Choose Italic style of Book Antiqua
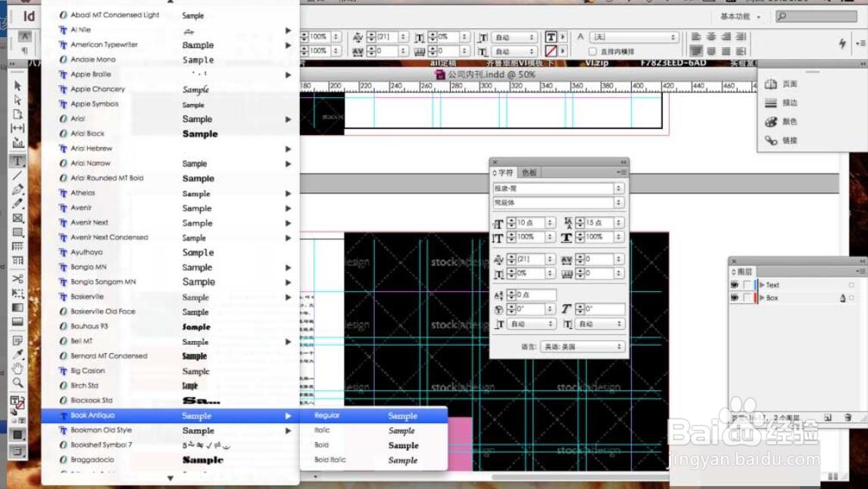868x489 pixels. [373, 431]
